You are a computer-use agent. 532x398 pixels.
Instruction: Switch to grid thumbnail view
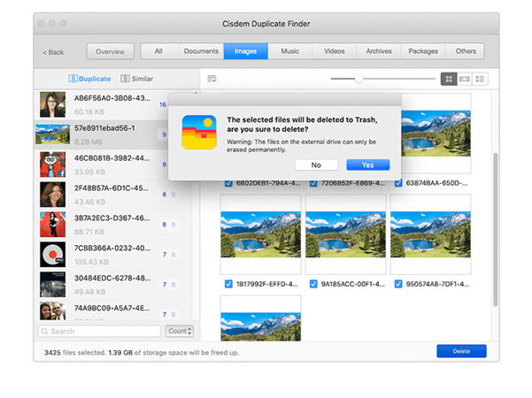coord(449,79)
